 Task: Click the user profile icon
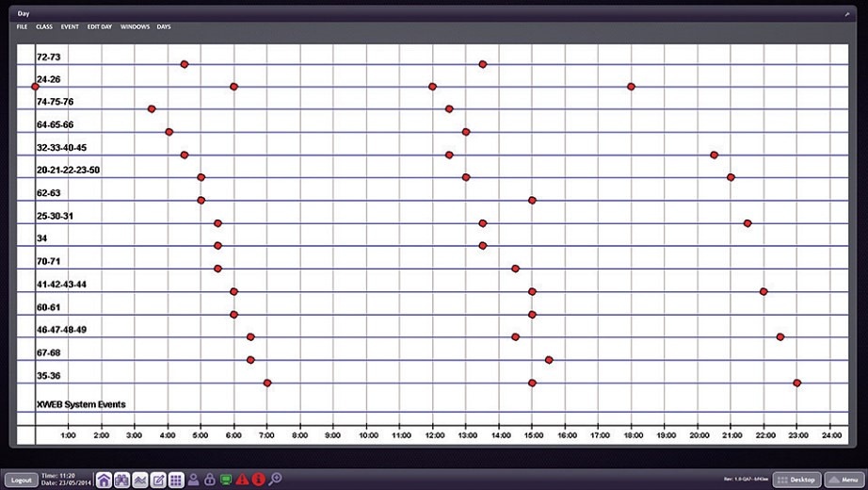click(193, 480)
